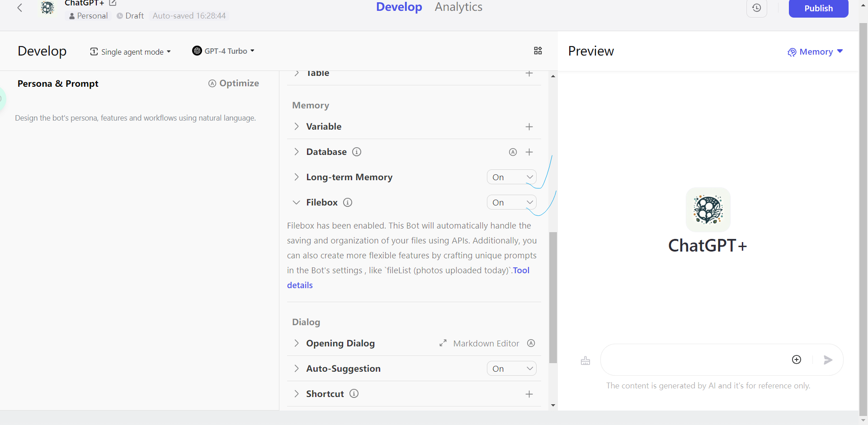Open the Memory menu in Preview
The width and height of the screenshot is (868, 425).
pos(815,52)
